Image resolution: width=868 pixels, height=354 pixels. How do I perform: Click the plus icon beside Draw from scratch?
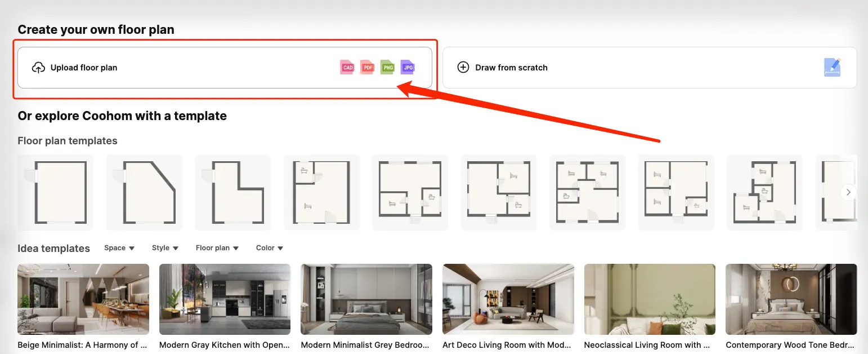[x=463, y=67]
